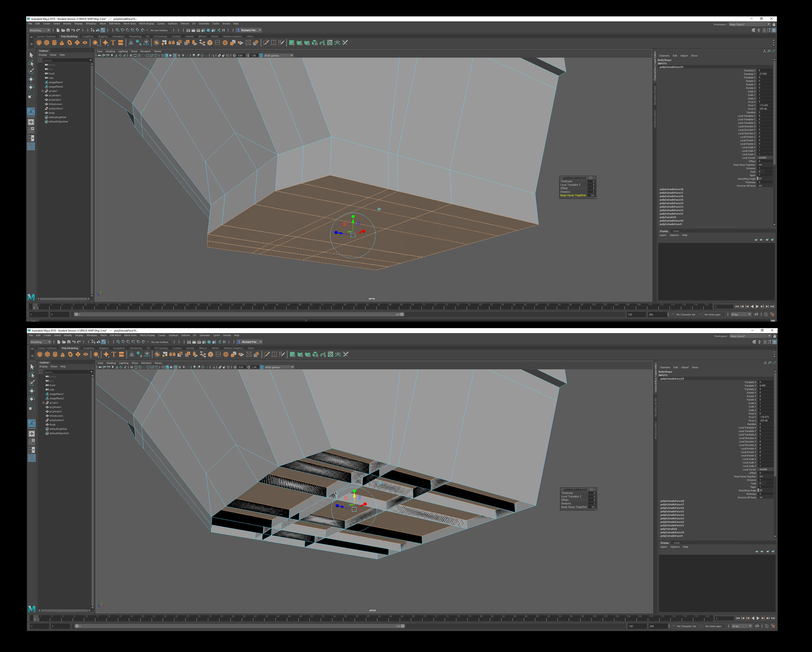Switch to the Sculpting shelf tab

88,37
